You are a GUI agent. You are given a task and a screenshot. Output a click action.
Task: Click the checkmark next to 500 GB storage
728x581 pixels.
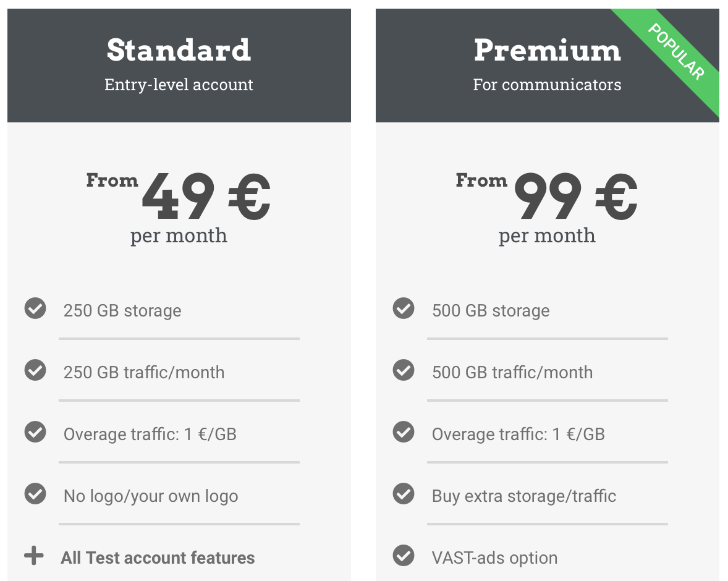[403, 309]
